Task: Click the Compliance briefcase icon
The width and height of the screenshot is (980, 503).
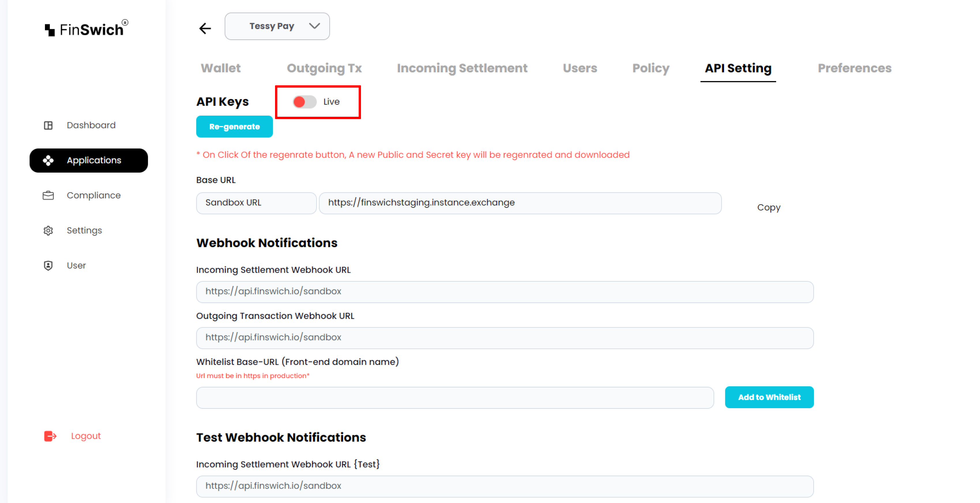Action: point(48,195)
